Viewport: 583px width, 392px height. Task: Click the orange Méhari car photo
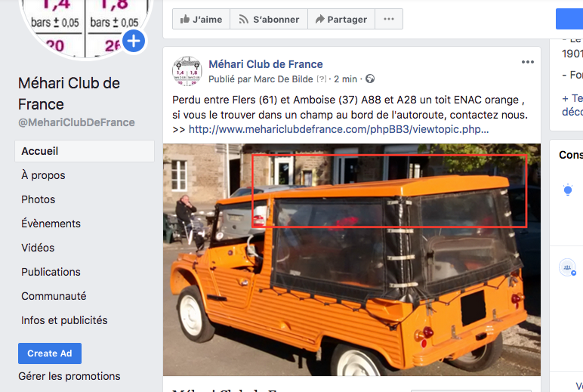(352, 260)
